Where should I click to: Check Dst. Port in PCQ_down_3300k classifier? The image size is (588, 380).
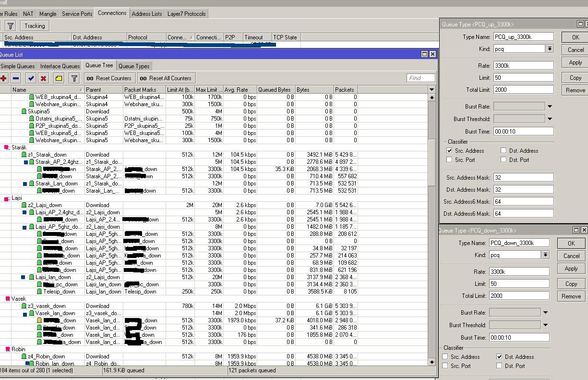point(499,366)
